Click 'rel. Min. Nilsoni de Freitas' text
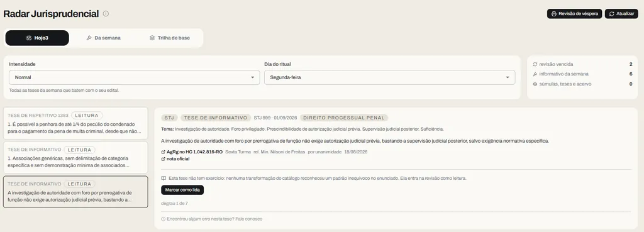 tap(279, 152)
